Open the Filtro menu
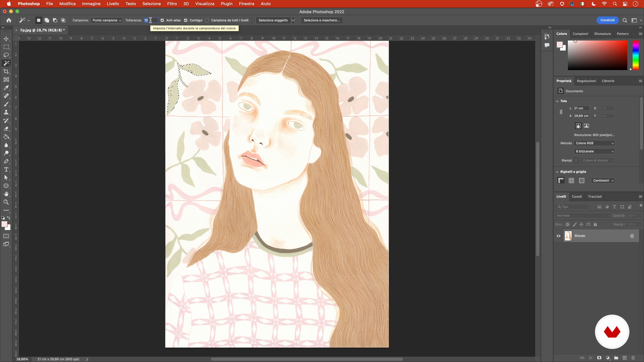644x362 pixels. coord(172,4)
